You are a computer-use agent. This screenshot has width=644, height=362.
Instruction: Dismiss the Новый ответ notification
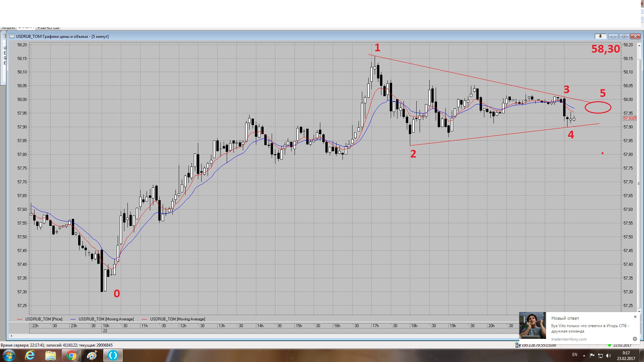[635, 317]
